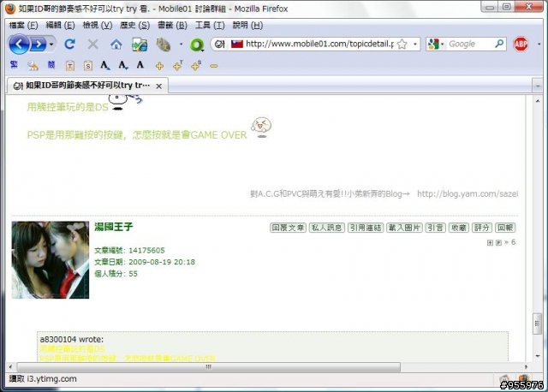The width and height of the screenshot is (548, 392).
Task: Click the 回覆文章 reply button
Action: pyautogui.click(x=288, y=228)
